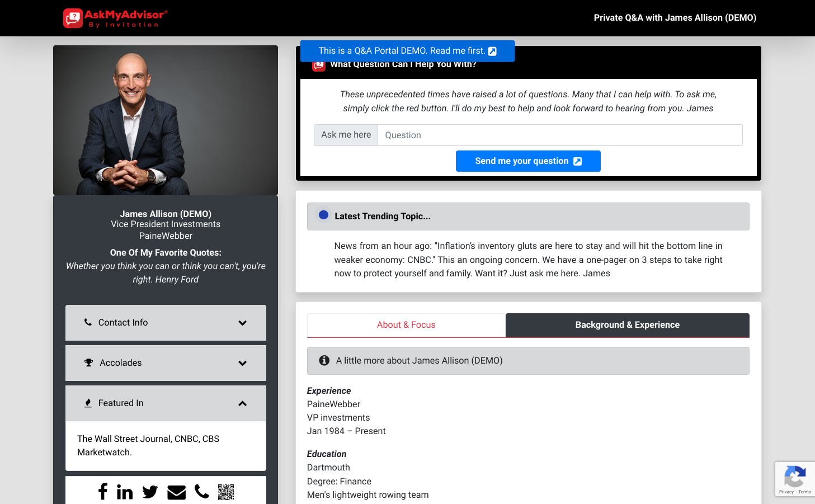Click the Vice President Investments title

(x=166, y=224)
